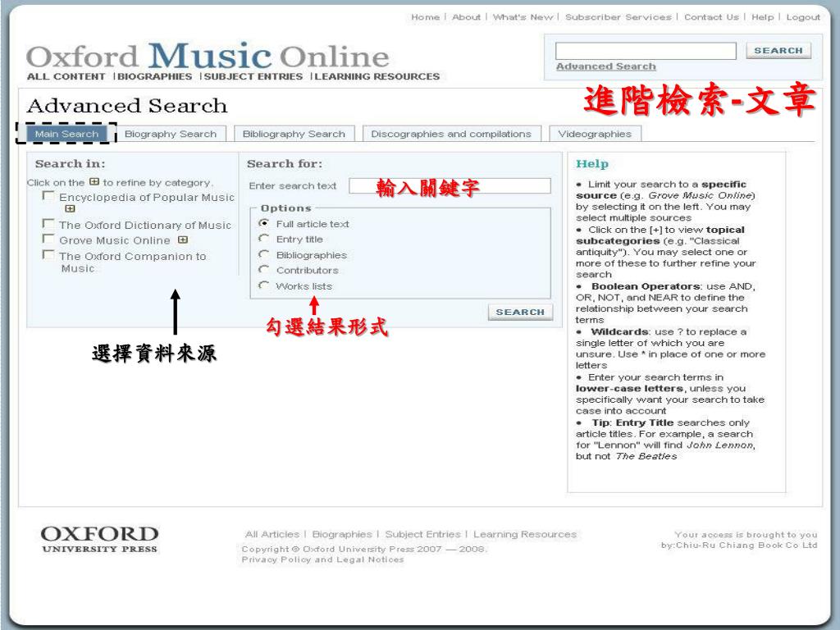The width and height of the screenshot is (840, 630).
Task: Click the Oxford Music Online logo
Action: click(208, 56)
